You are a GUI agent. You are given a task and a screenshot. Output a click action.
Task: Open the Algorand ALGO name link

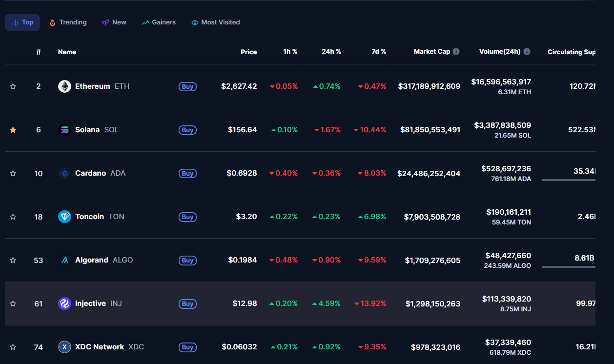(x=104, y=260)
